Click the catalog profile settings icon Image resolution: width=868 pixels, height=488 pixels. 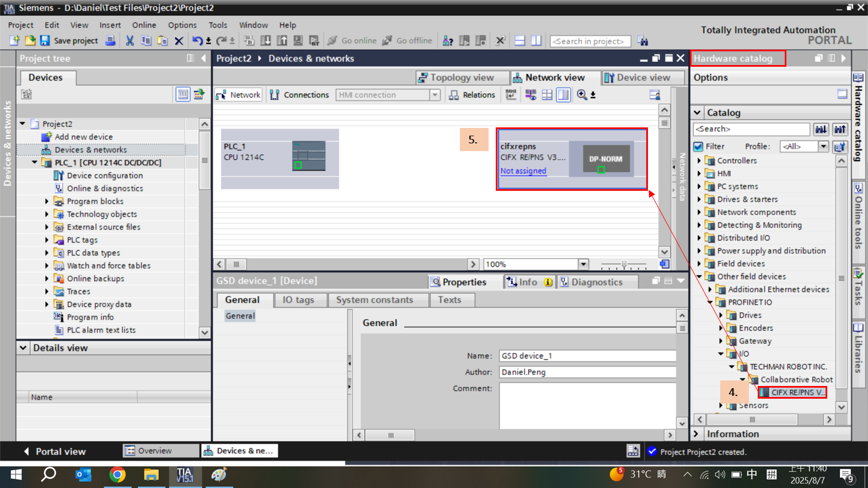point(839,147)
